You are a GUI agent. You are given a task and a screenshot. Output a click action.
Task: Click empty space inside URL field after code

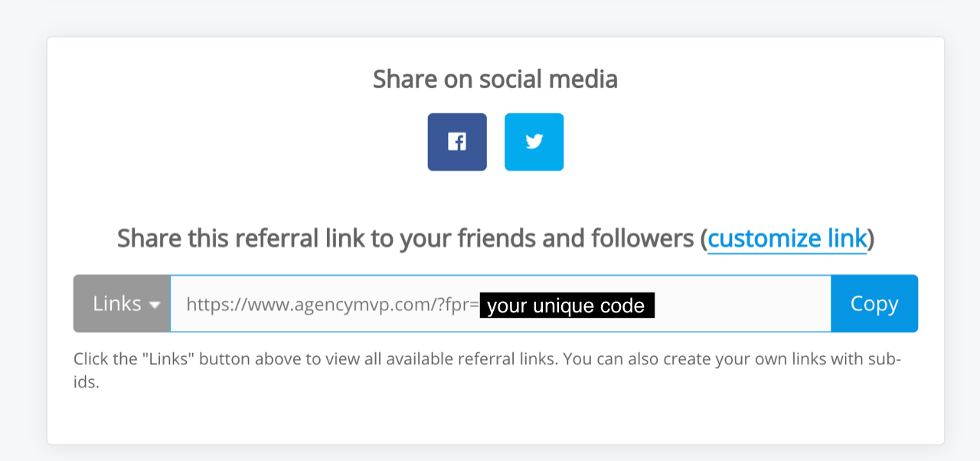pos(743,304)
